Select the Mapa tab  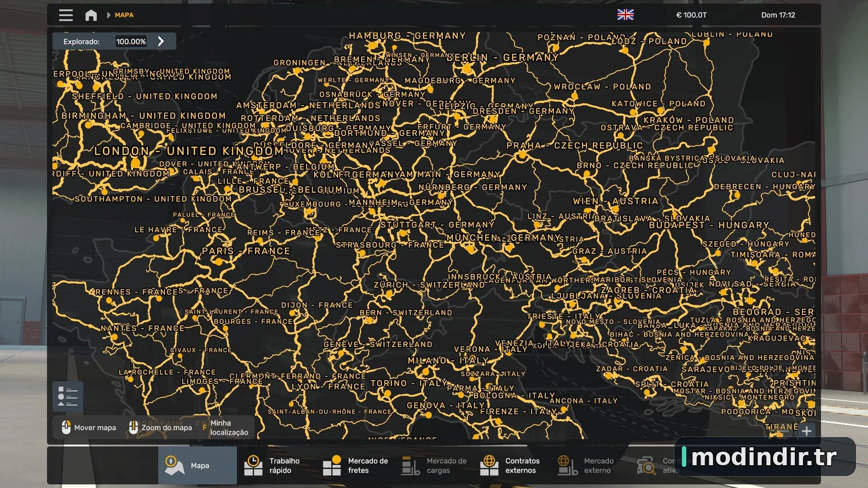coord(197,465)
